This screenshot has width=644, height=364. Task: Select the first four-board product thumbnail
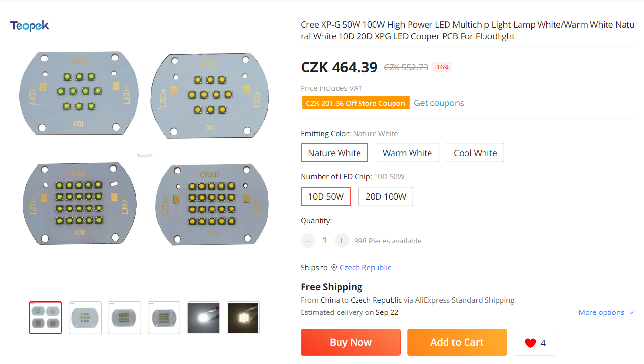pyautogui.click(x=46, y=318)
